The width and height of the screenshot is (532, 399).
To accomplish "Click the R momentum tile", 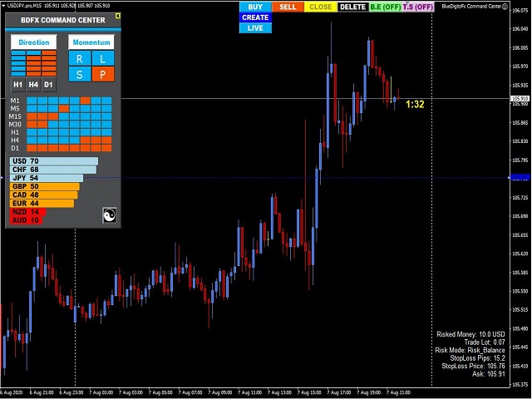I will [80, 59].
